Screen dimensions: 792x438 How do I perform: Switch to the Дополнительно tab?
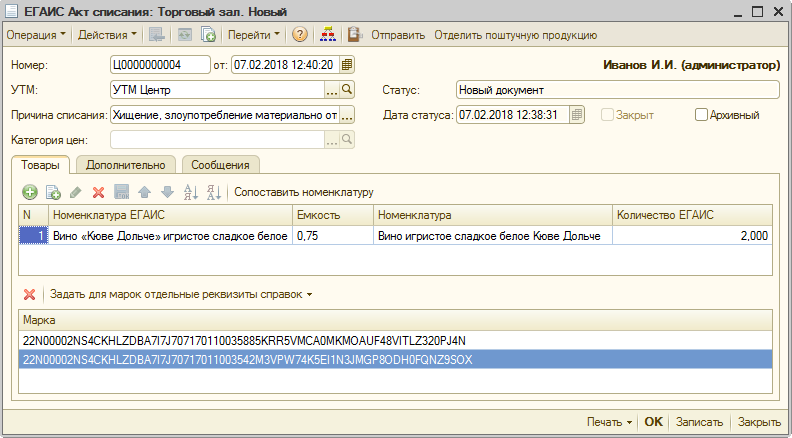coord(126,164)
